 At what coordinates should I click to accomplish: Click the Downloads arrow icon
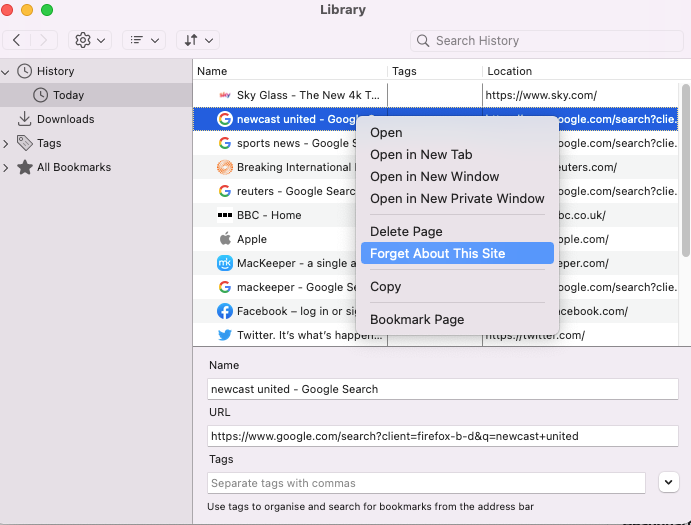[x=24, y=119]
